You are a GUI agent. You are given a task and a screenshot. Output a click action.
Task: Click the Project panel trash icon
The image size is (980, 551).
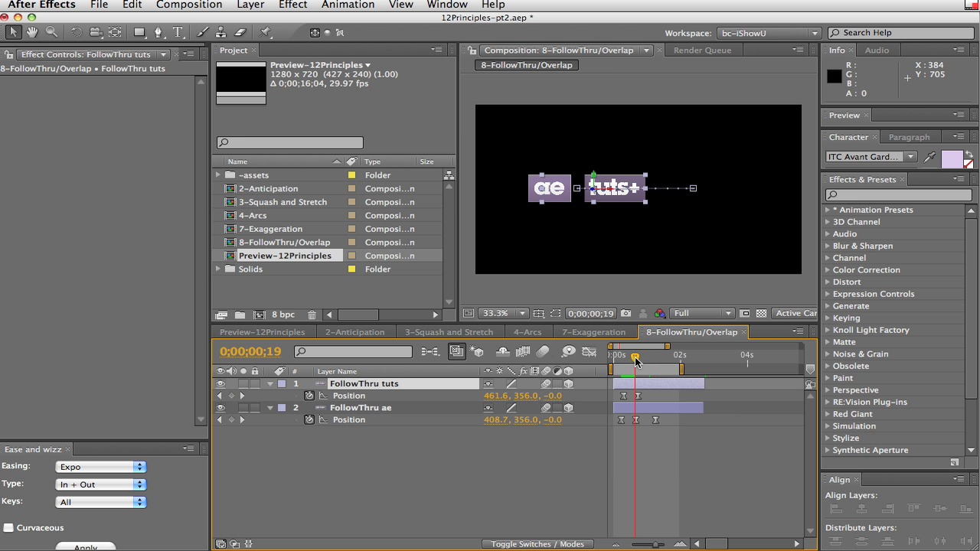[312, 315]
